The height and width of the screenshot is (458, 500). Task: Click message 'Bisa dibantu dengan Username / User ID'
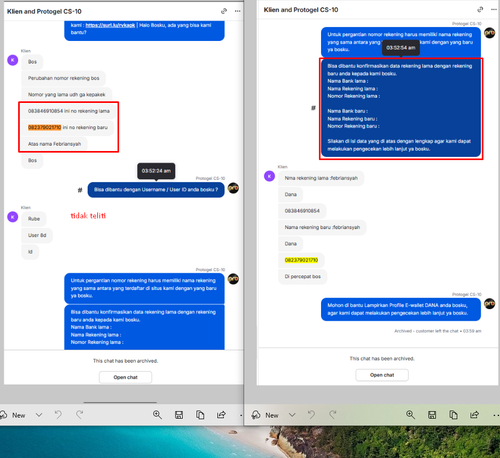click(156, 190)
